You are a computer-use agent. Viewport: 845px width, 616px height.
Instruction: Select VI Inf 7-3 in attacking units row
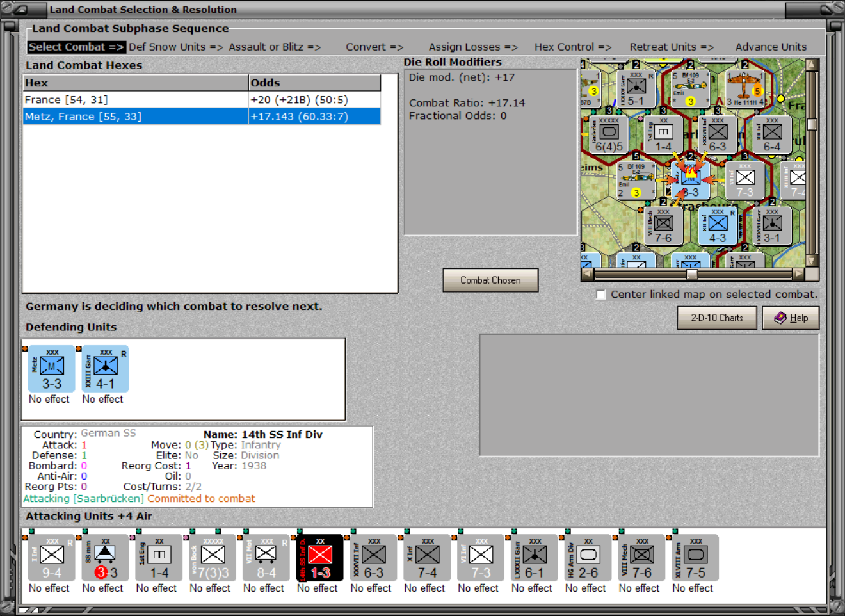(481, 558)
